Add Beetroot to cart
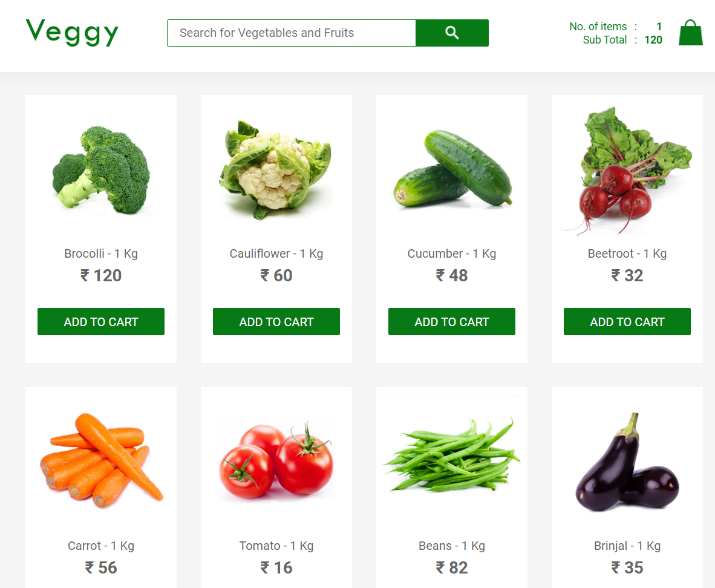 tap(627, 322)
